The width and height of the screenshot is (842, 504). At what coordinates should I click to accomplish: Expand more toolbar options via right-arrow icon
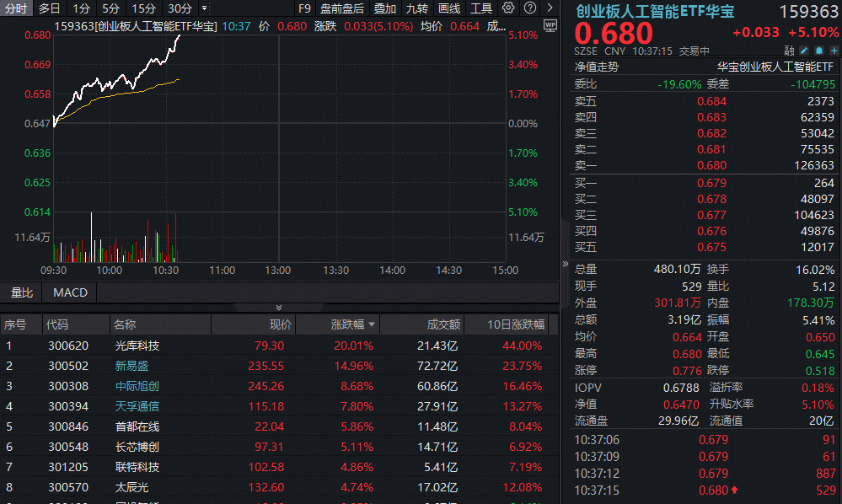point(550,8)
